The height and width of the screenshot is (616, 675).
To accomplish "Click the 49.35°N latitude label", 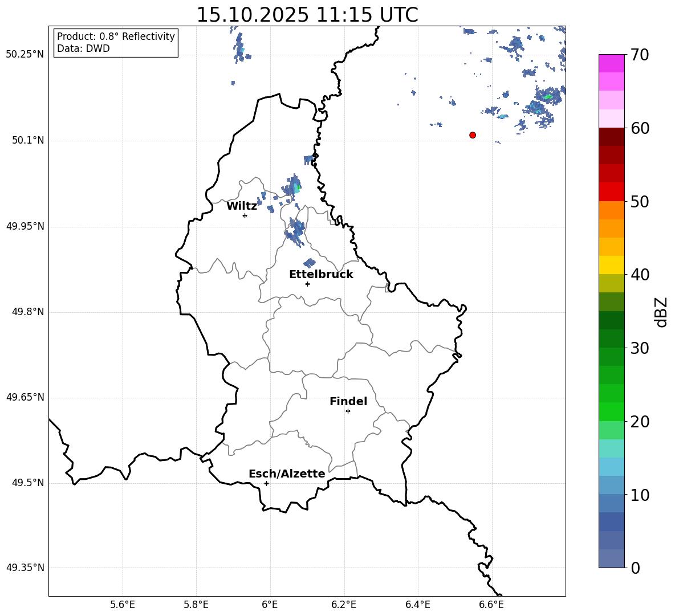I will (x=25, y=568).
